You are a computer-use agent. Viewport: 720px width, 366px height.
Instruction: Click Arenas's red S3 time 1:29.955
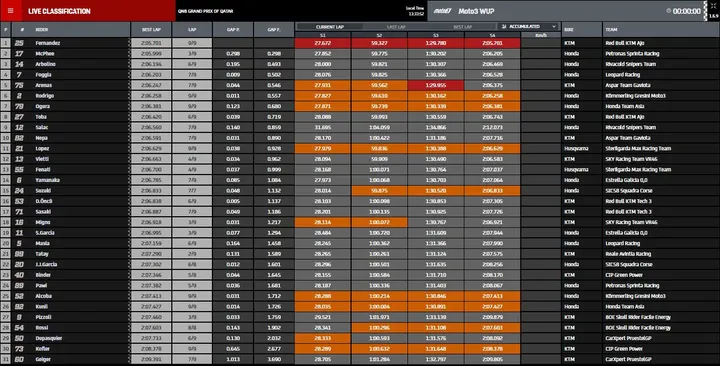coord(436,85)
